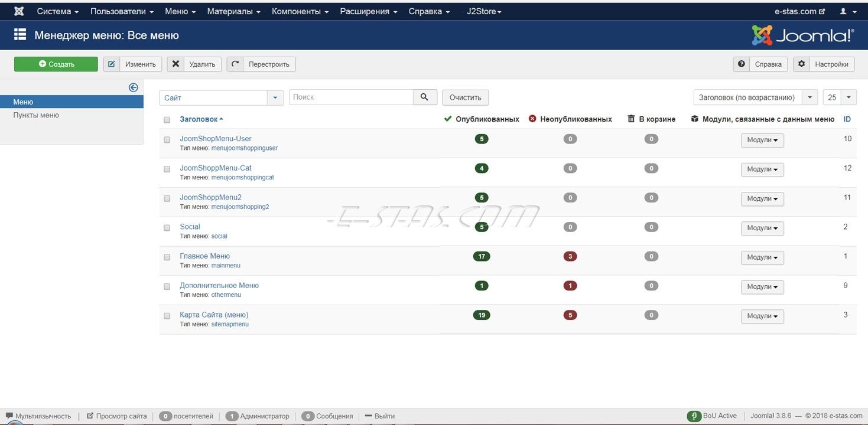
Task: Click the Поиск search input field
Action: pyautogui.click(x=351, y=97)
